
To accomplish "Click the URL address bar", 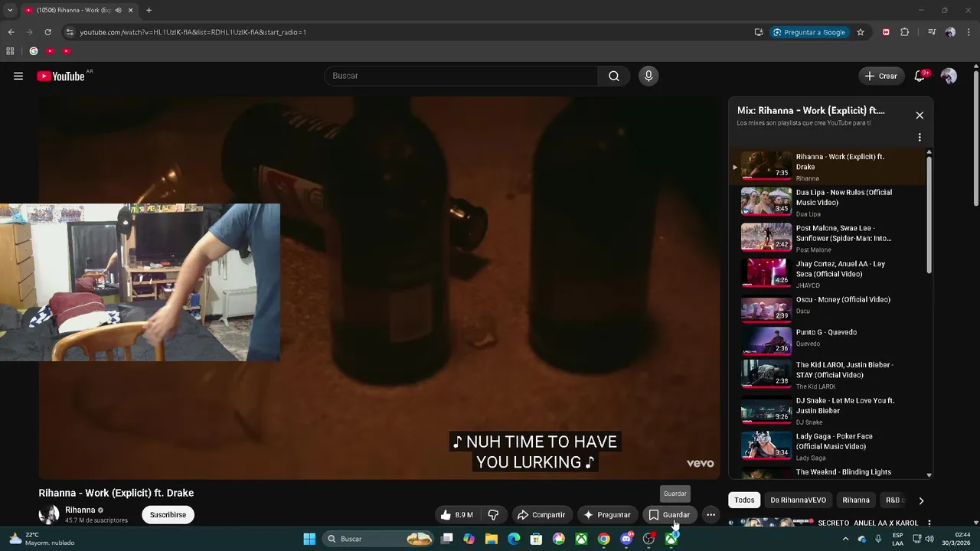I will 413,32.
